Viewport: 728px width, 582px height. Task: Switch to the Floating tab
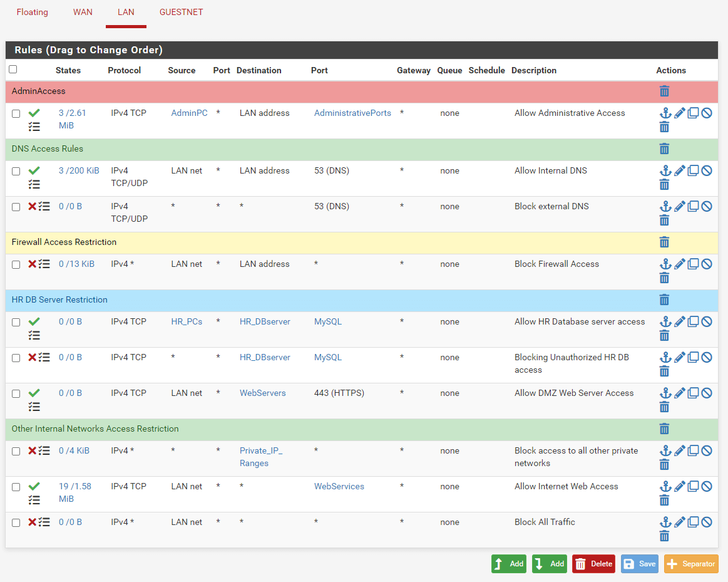[32, 12]
